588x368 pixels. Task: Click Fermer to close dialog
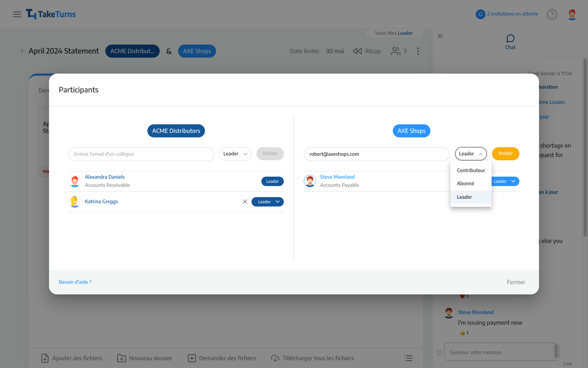point(516,282)
